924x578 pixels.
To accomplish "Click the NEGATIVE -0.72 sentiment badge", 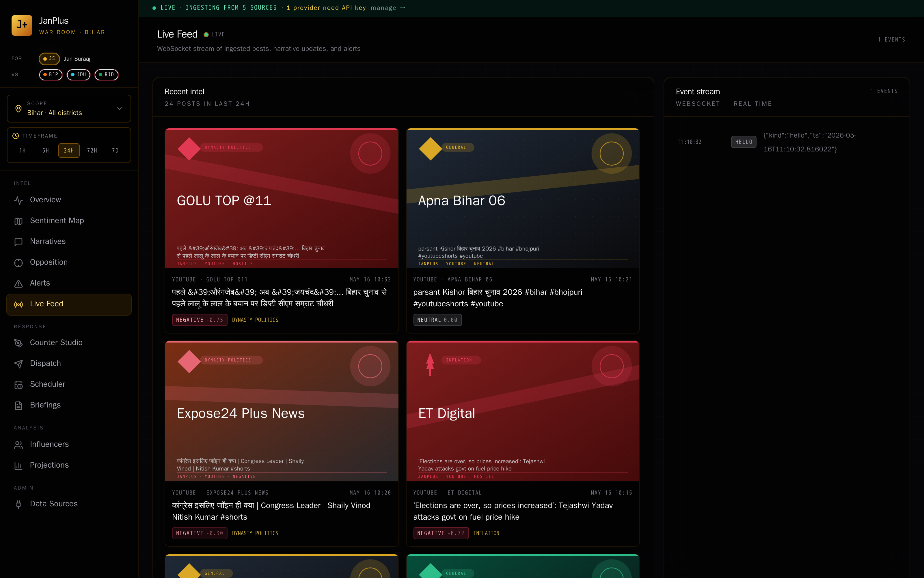I will pos(441,533).
